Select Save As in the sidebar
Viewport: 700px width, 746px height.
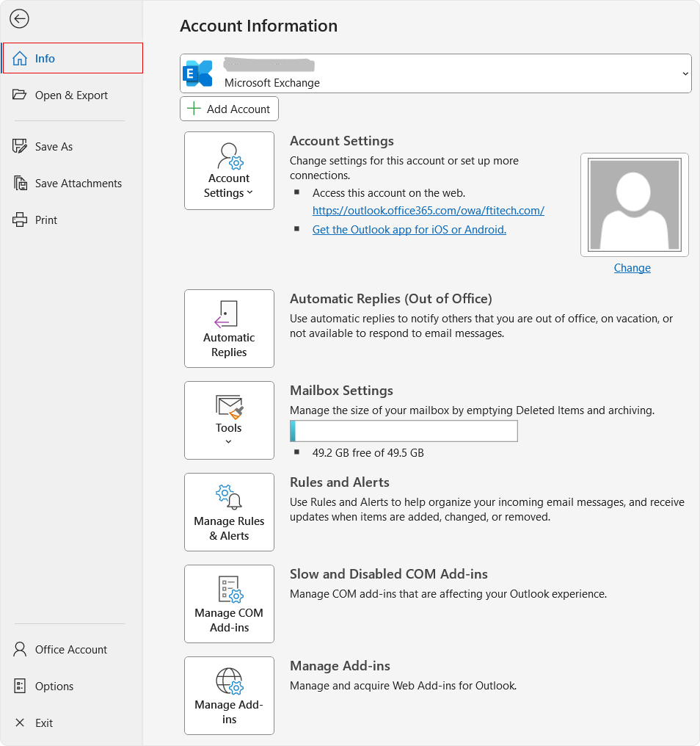tap(54, 146)
